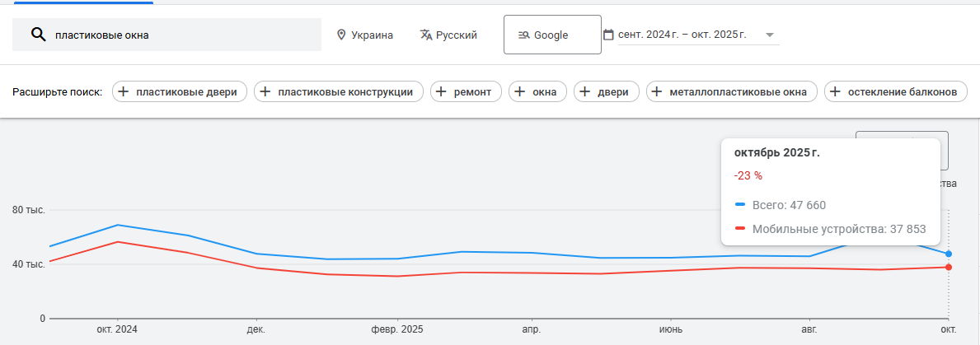The width and height of the screenshot is (980, 345).
Task: Click the plus icon on ремонт chip
Action: click(x=440, y=92)
